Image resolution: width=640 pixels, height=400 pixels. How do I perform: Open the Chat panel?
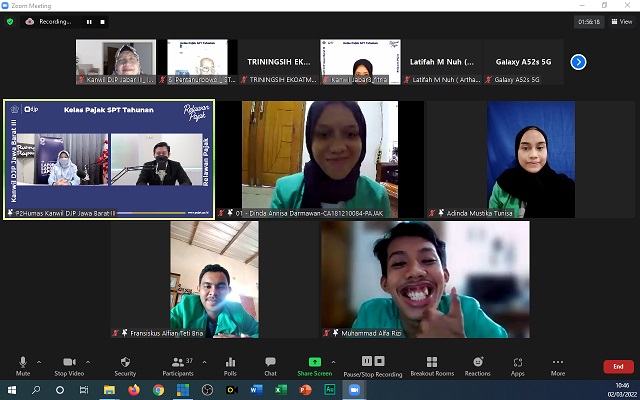[270, 365]
